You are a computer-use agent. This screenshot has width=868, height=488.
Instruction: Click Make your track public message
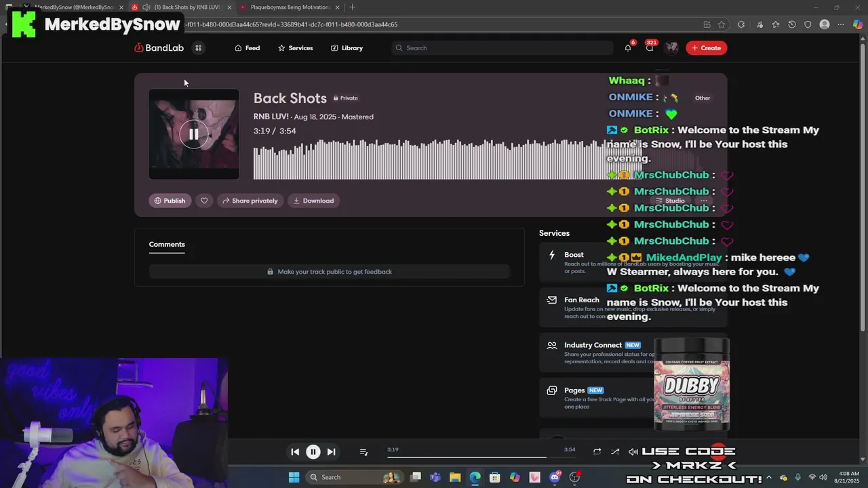tap(329, 272)
